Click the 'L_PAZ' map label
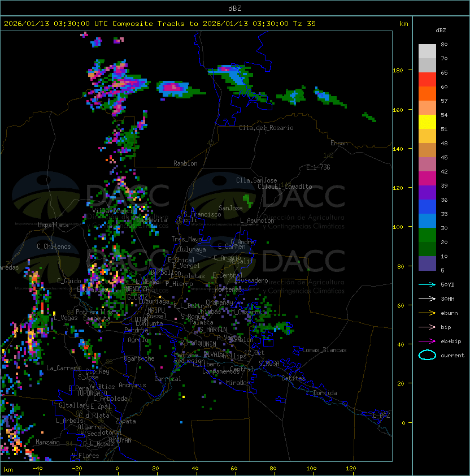Viewport: 470px width, 476px height. [381, 416]
